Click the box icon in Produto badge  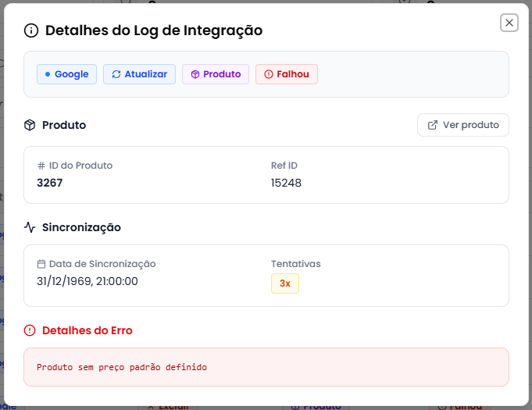[195, 74]
